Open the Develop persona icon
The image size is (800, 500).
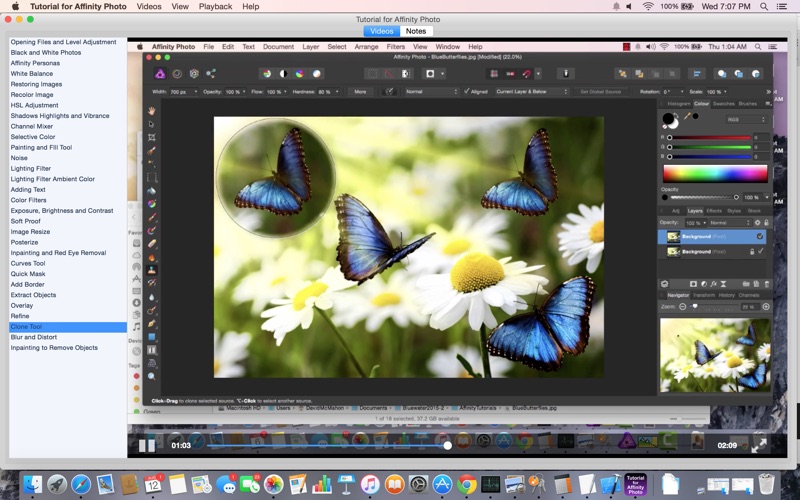pyautogui.click(x=194, y=74)
